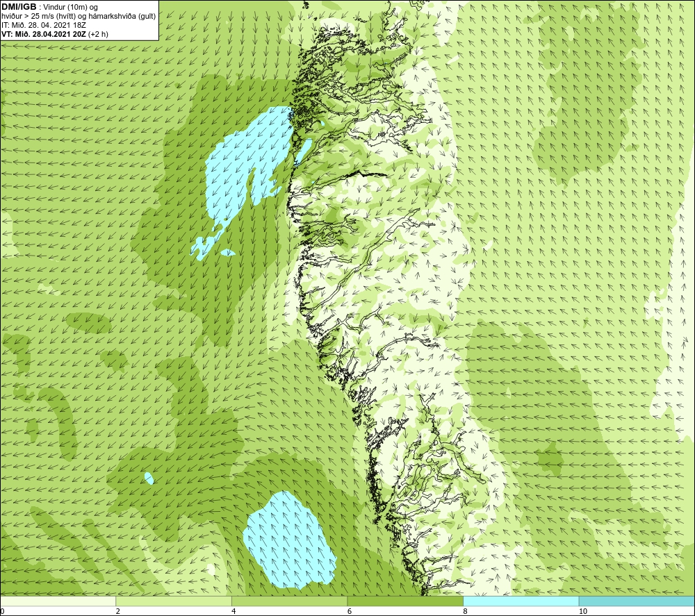
Task: Click the rounded cyan wind area near southern tip
Action: tap(288, 540)
